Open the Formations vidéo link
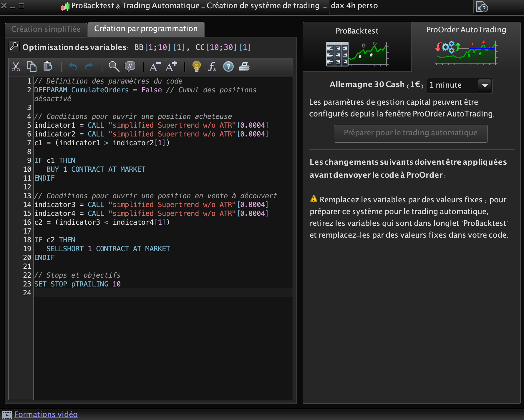Viewport: 524px width, 420px height. click(x=46, y=414)
